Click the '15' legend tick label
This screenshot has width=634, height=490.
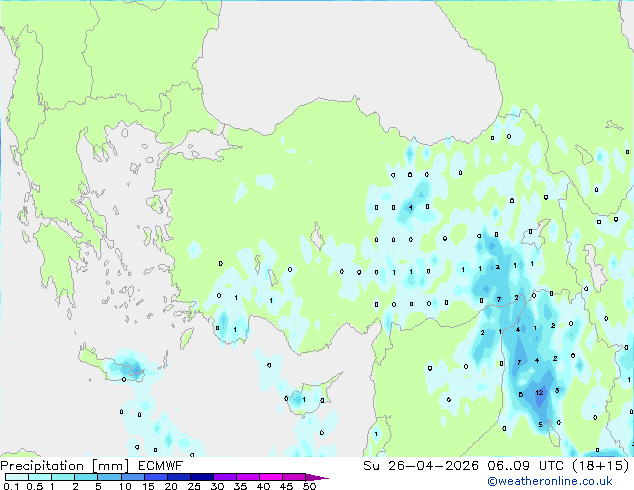tap(148, 486)
